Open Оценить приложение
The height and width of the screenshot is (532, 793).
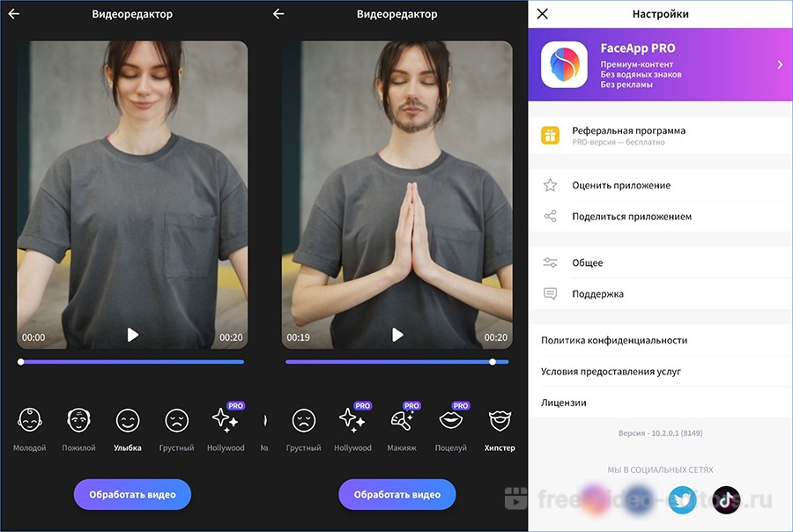pyautogui.click(x=661, y=185)
